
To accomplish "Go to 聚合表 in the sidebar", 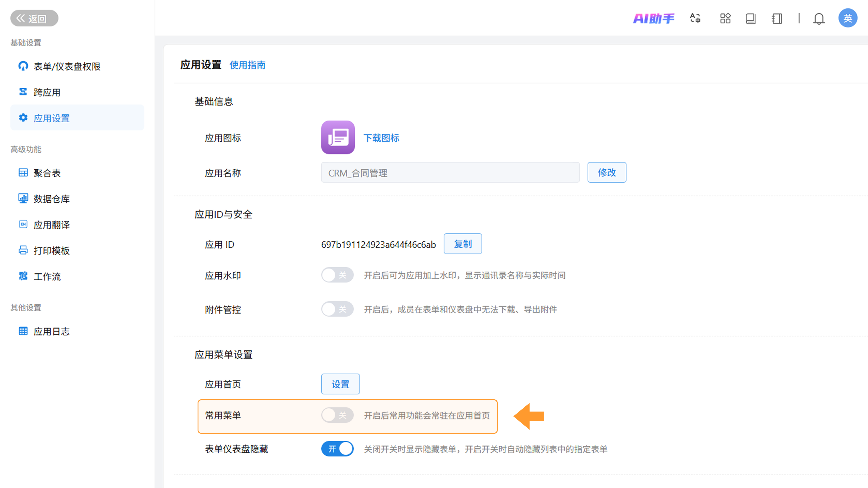I will [x=47, y=173].
